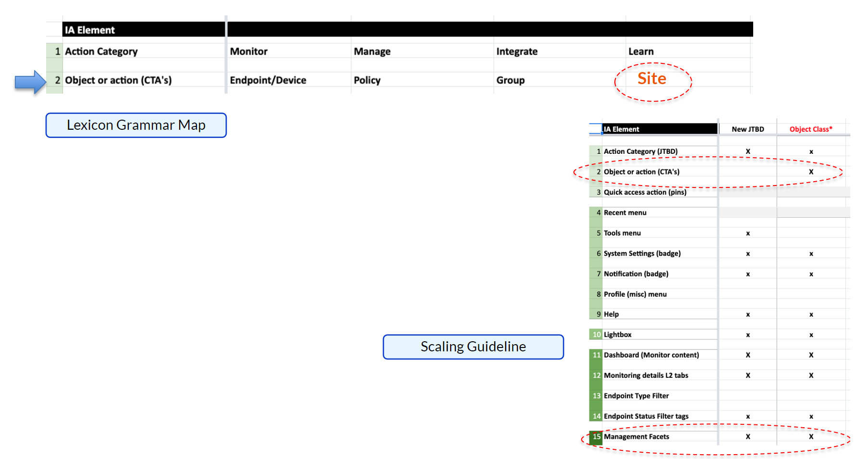Click the red Object Class* column header
The width and height of the screenshot is (868, 459).
(810, 129)
